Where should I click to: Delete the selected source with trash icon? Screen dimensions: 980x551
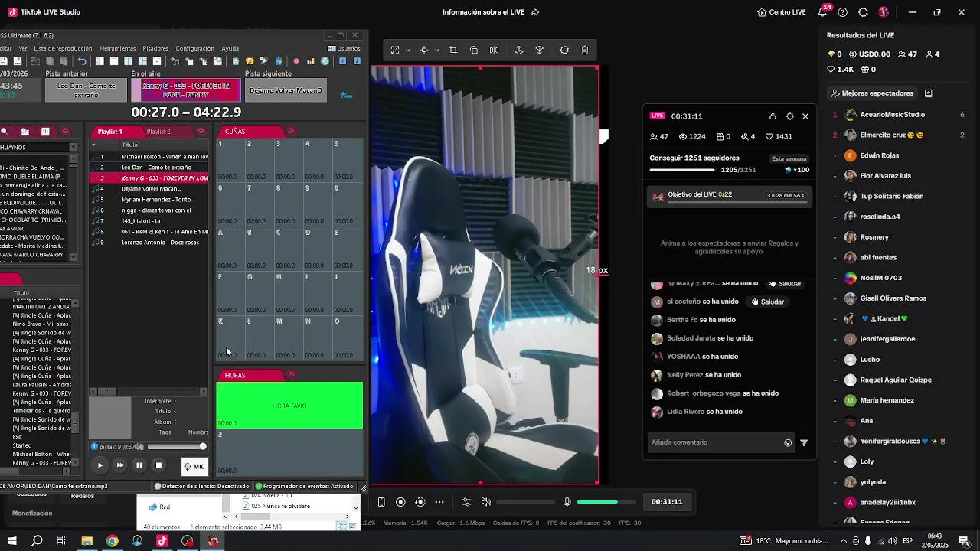coord(585,50)
